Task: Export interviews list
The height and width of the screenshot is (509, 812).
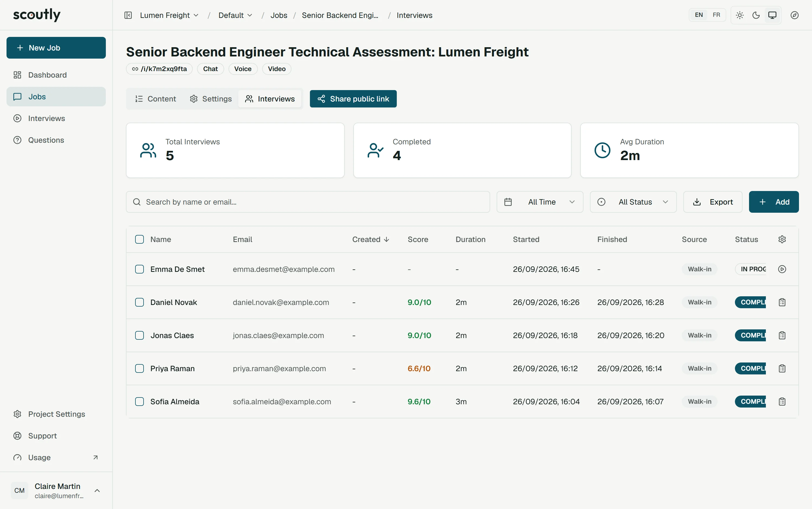Action: [713, 202]
